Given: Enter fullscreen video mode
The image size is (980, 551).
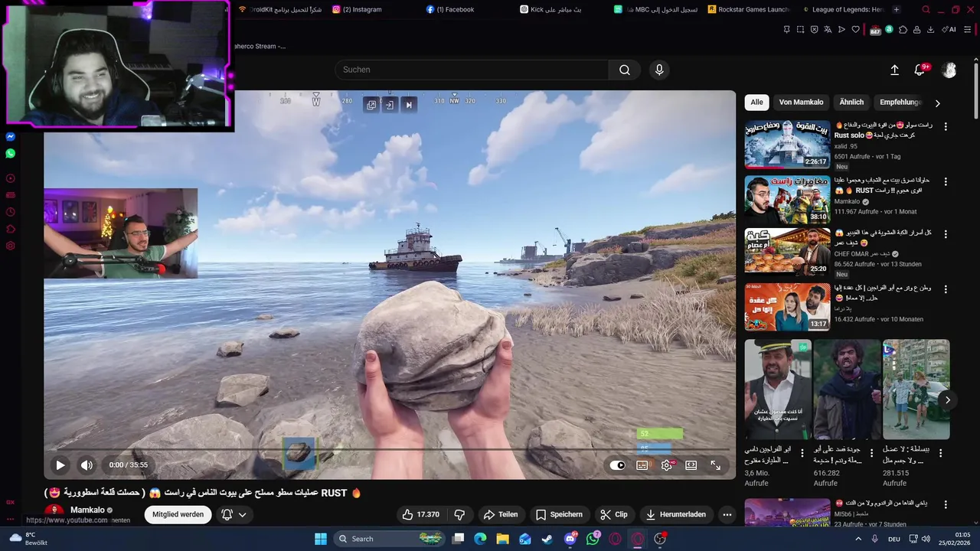Looking at the screenshot, I should (x=716, y=465).
